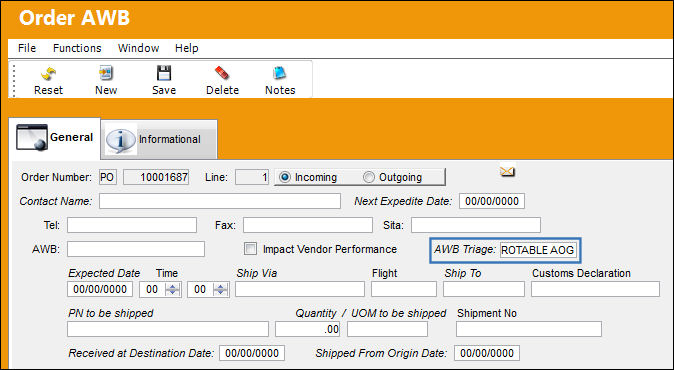Click the Quantity field showing .00
Screen dimensions: 674x370
(308, 329)
